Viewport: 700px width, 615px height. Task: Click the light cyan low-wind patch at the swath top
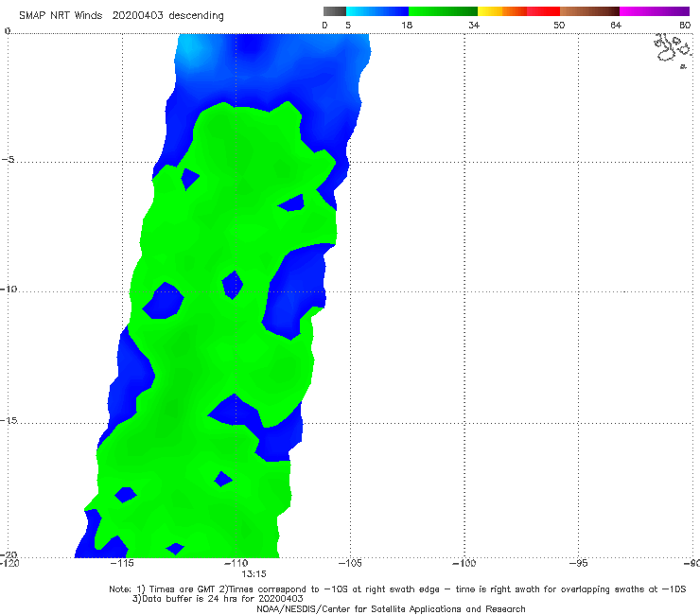(x=190, y=49)
